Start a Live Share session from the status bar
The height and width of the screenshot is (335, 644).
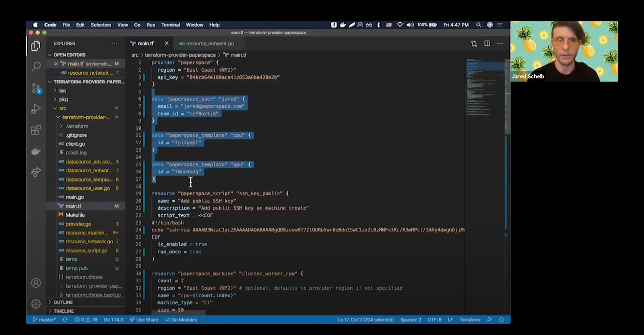[144, 319]
